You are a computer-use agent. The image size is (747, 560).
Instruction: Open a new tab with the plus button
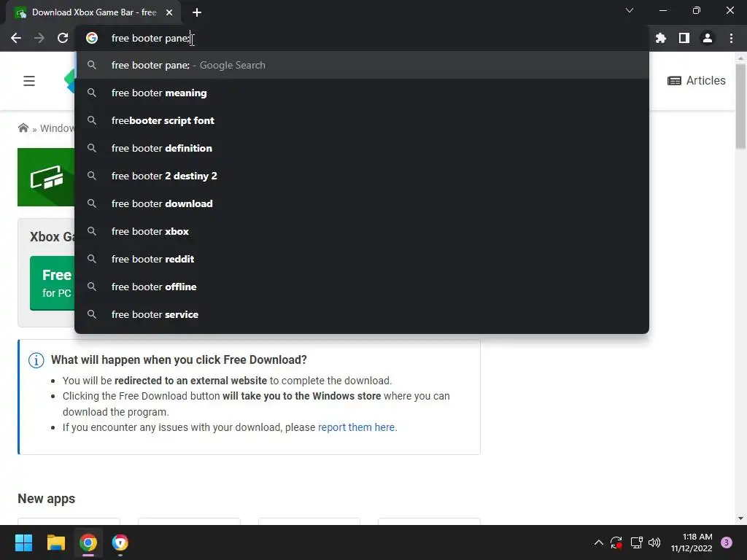tap(197, 12)
